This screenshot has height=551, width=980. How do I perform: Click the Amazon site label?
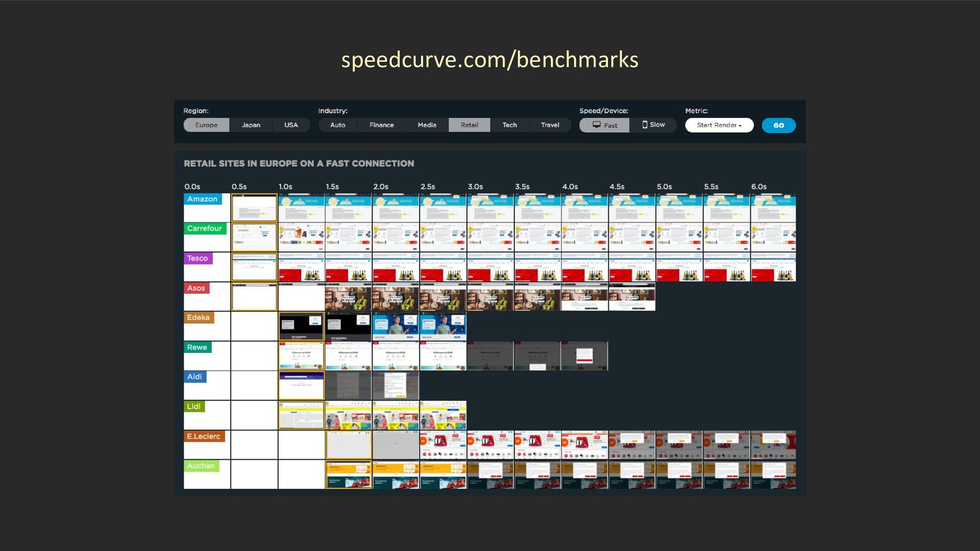pos(203,199)
